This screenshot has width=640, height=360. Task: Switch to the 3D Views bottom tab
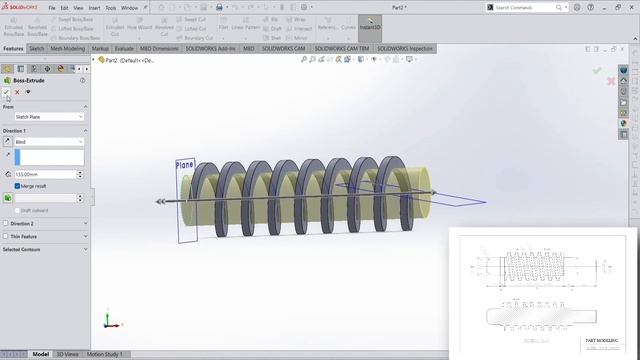[x=67, y=354]
